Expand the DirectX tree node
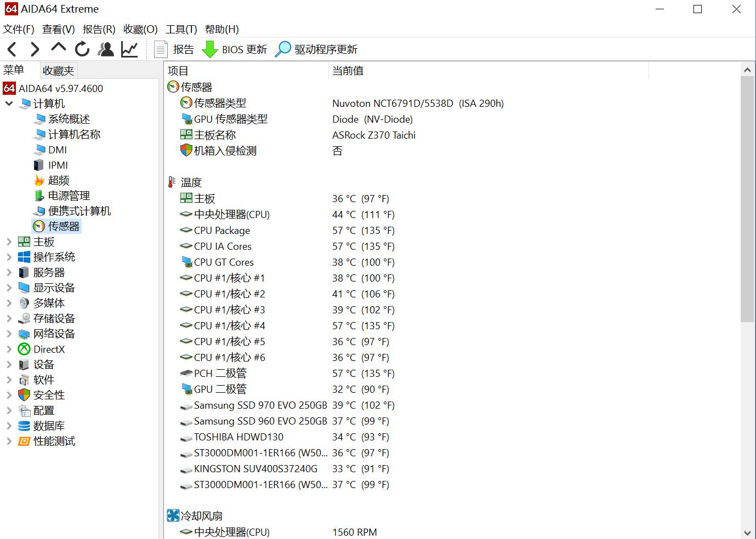This screenshot has width=756, height=539. [x=9, y=349]
